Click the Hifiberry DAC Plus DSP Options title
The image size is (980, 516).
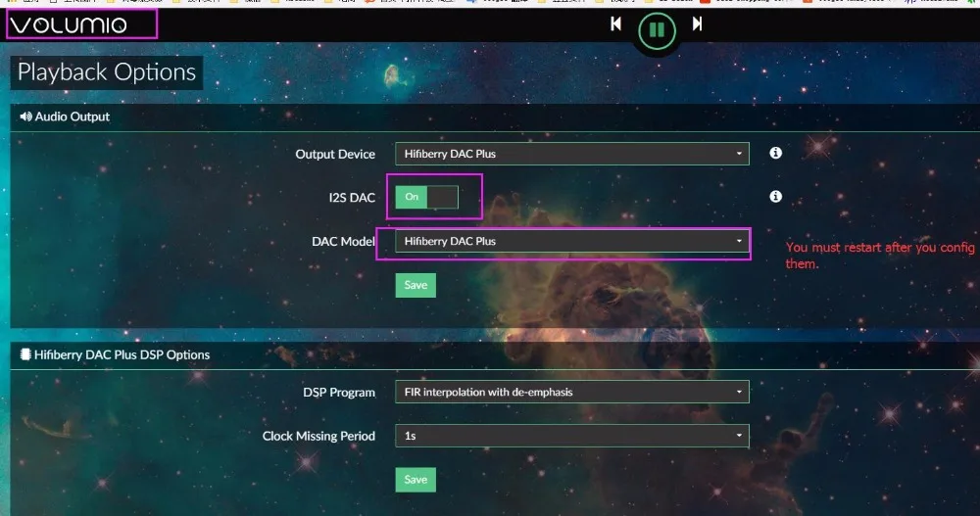click(122, 354)
